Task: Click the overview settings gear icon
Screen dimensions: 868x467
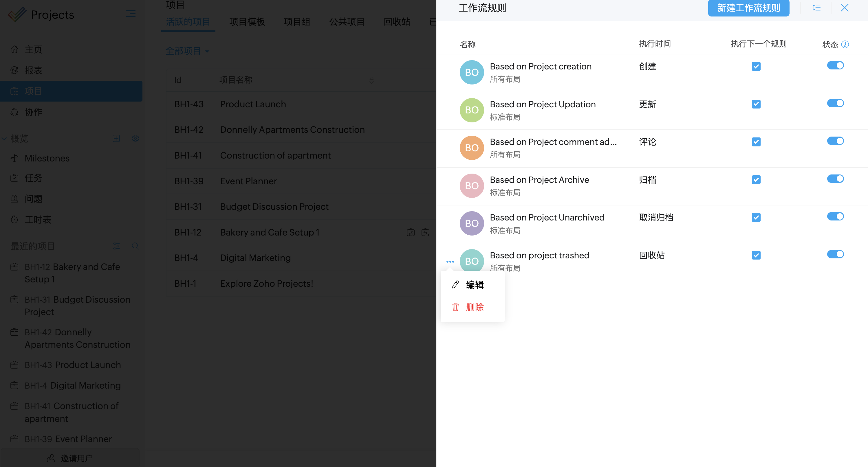Action: 135,138
